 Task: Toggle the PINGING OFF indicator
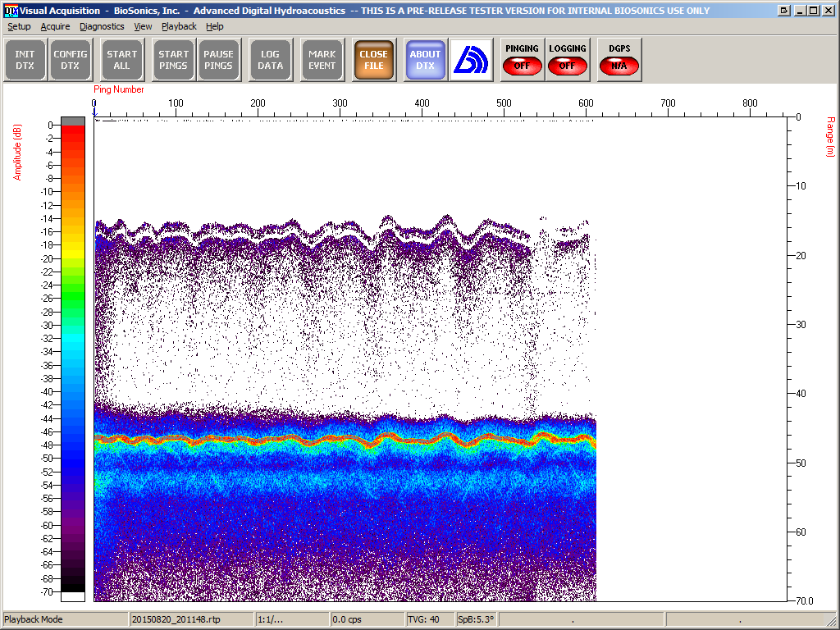522,60
